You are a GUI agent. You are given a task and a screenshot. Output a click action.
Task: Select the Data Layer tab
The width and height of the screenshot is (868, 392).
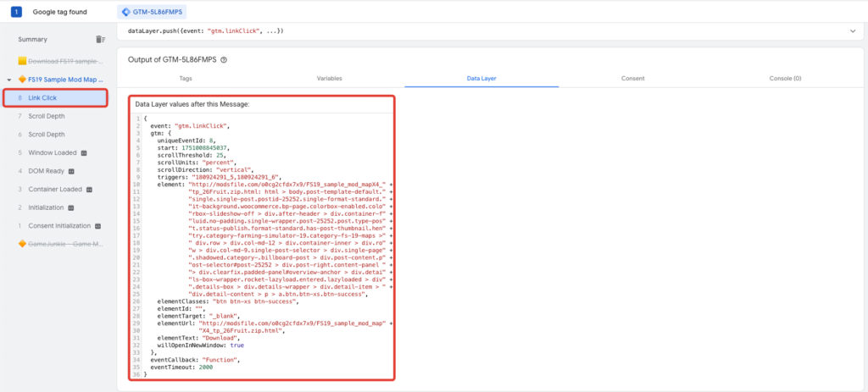[481, 79]
